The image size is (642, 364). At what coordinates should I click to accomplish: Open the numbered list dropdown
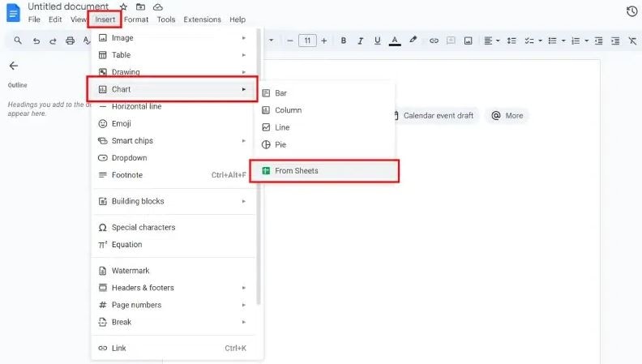click(580, 41)
